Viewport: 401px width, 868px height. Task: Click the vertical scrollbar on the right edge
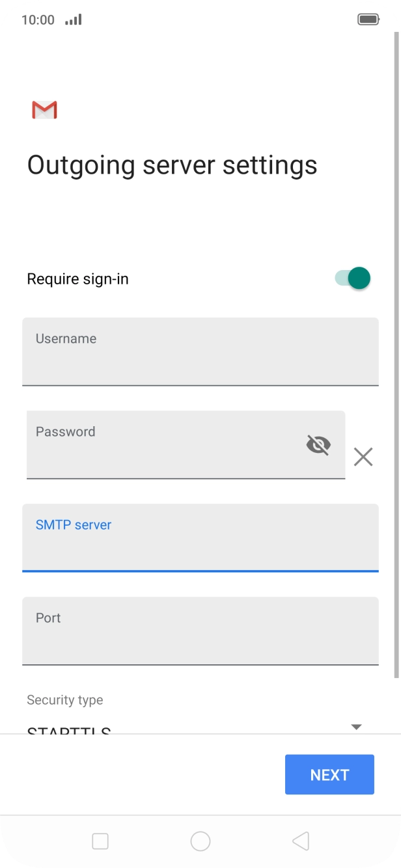pyautogui.click(x=397, y=351)
